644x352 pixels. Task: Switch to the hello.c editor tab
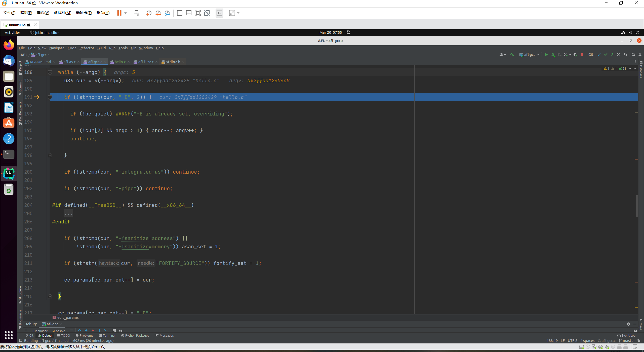120,62
